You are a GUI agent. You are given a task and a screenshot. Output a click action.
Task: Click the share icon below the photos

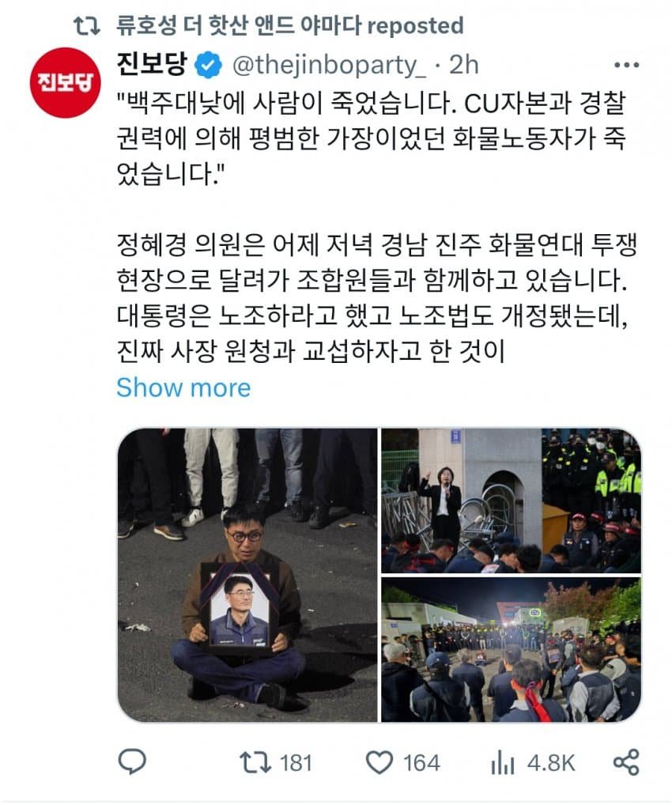tap(626, 762)
